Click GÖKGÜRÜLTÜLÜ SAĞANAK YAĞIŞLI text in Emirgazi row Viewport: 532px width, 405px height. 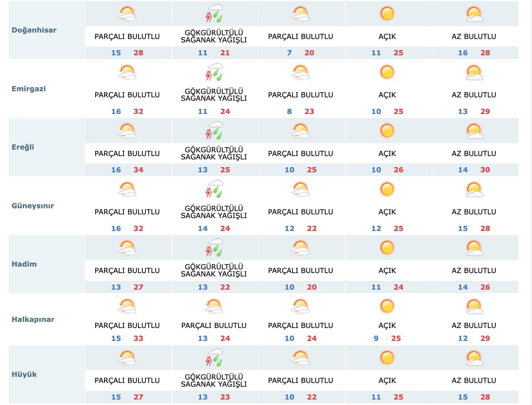pos(214,95)
